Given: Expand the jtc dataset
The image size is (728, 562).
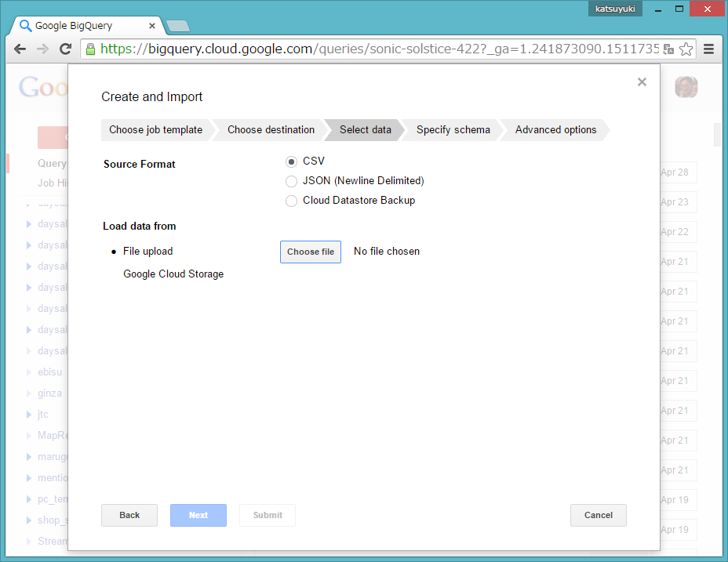Looking at the screenshot, I should point(29,415).
